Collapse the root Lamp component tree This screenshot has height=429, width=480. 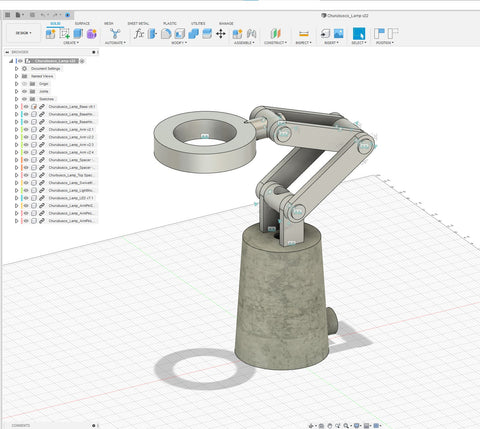(11, 61)
